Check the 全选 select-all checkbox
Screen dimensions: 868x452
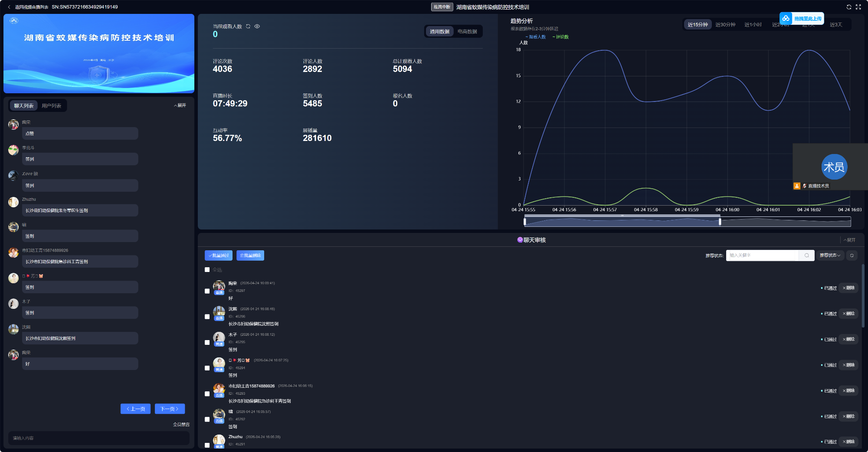[x=207, y=270]
